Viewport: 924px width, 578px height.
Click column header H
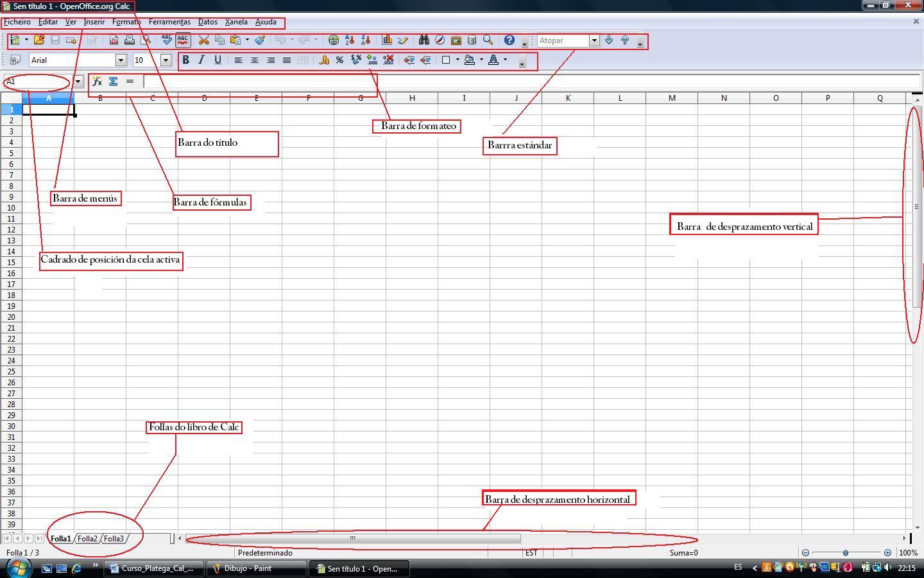(x=412, y=98)
